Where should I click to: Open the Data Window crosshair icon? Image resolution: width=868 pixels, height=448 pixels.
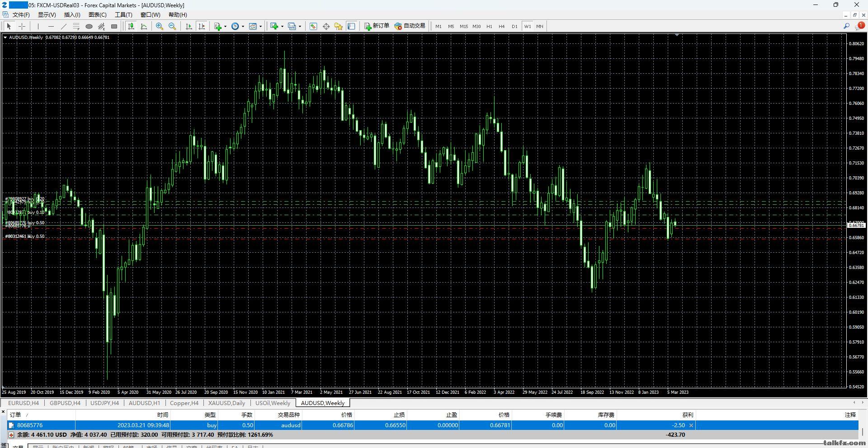click(326, 26)
